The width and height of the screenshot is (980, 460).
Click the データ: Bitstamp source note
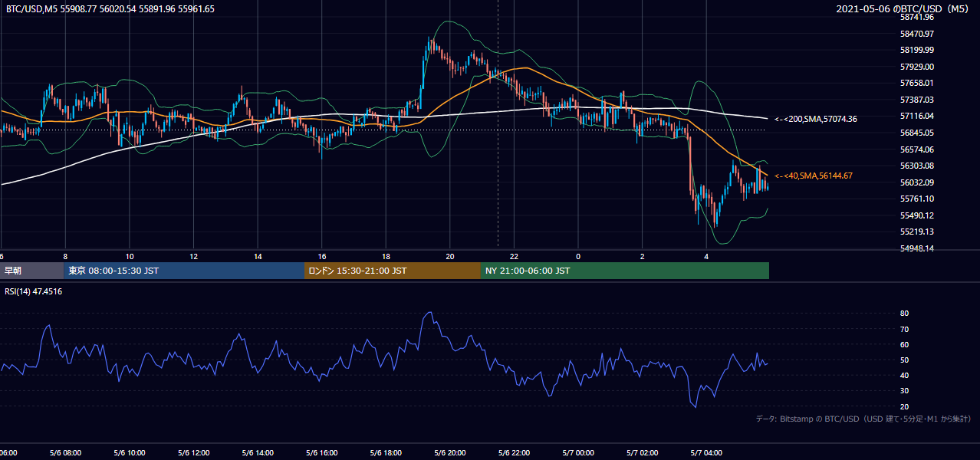pos(863,419)
